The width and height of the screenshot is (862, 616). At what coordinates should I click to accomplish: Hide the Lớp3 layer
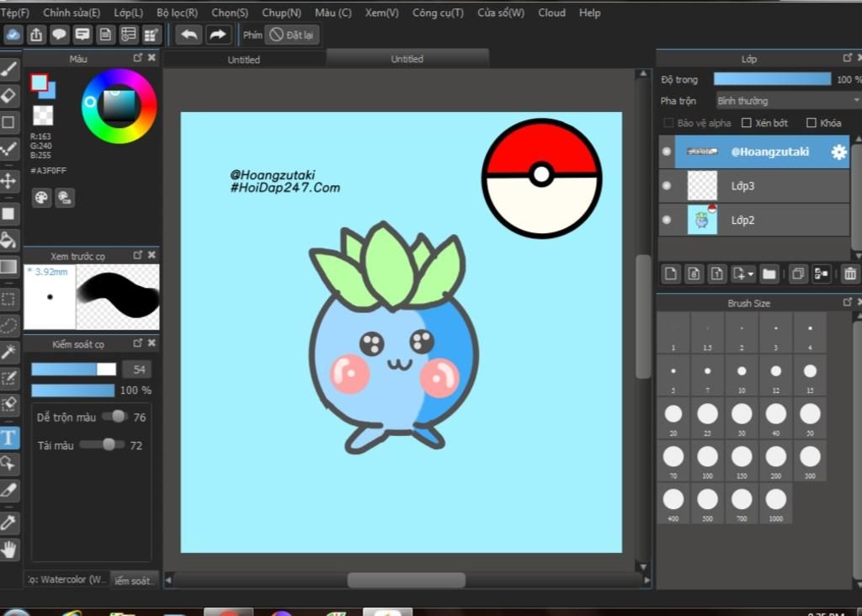click(x=667, y=186)
